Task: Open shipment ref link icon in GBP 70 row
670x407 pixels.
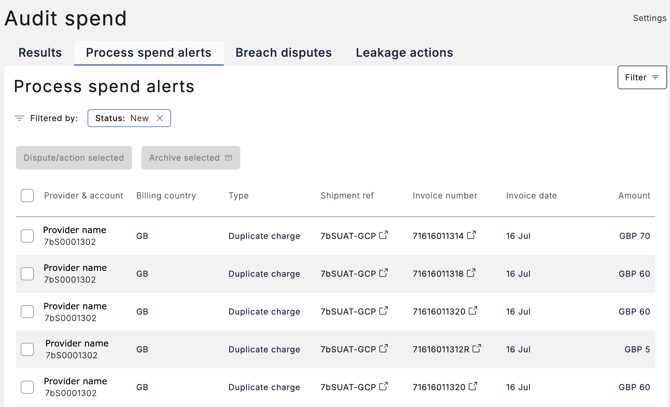Action: click(x=384, y=236)
